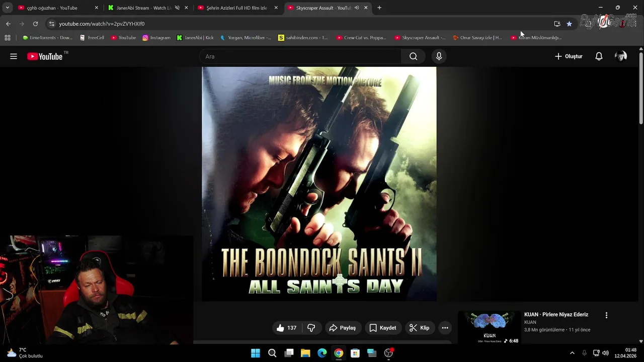
Task: Share the video with Paylaş
Action: point(342,328)
